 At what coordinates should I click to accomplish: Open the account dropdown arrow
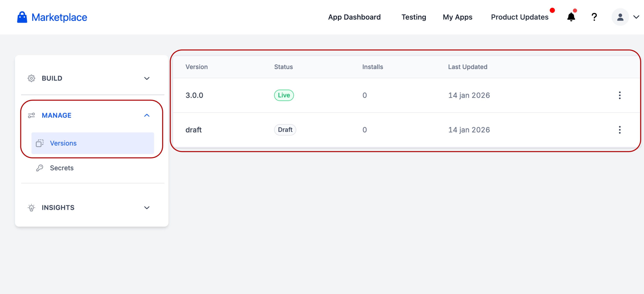tap(636, 17)
